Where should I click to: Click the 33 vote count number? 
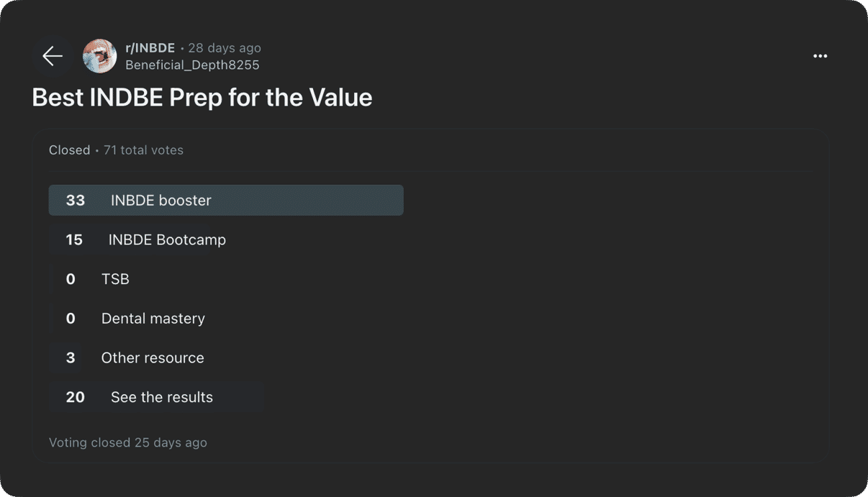(76, 201)
